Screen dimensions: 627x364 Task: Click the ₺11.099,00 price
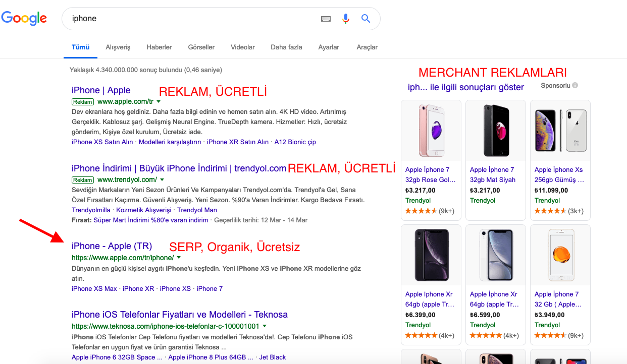coord(551,191)
